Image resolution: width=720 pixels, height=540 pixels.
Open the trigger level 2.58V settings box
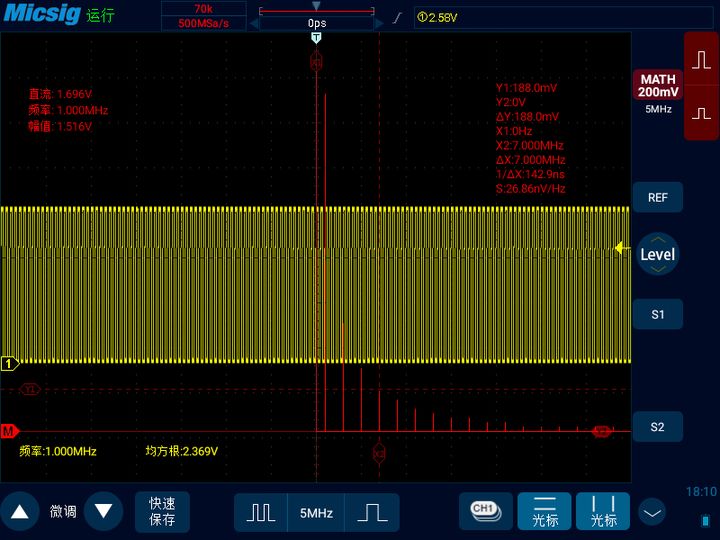(x=522, y=17)
